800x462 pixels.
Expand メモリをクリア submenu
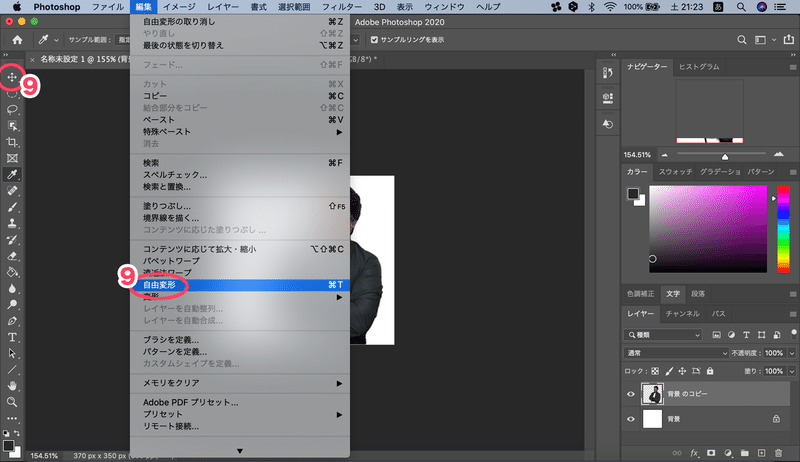[240, 383]
